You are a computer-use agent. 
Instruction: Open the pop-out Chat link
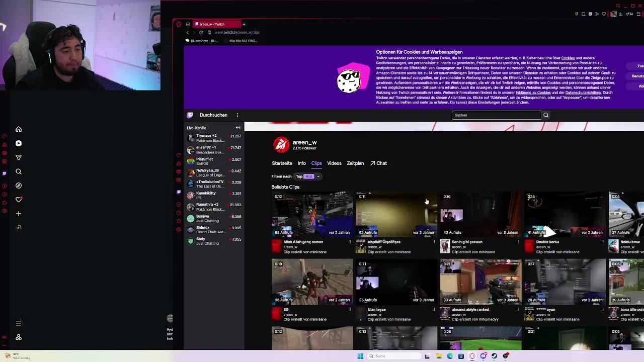pyautogui.click(x=379, y=163)
